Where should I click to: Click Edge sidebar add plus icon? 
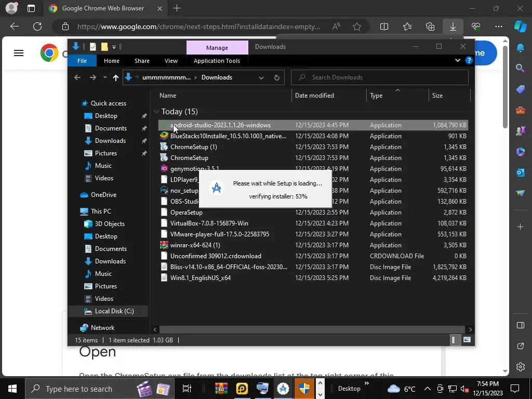pos(520,227)
